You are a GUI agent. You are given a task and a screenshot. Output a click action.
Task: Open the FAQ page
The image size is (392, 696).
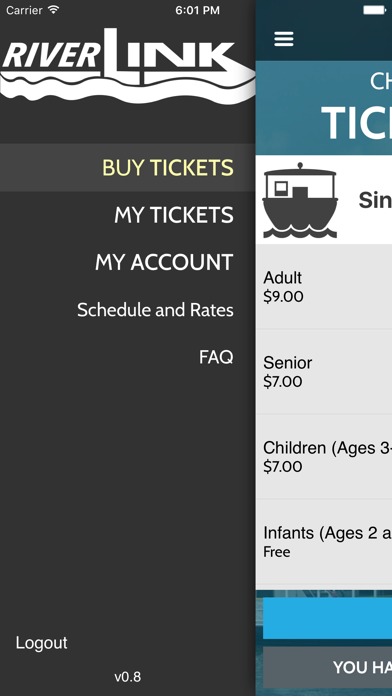(216, 357)
